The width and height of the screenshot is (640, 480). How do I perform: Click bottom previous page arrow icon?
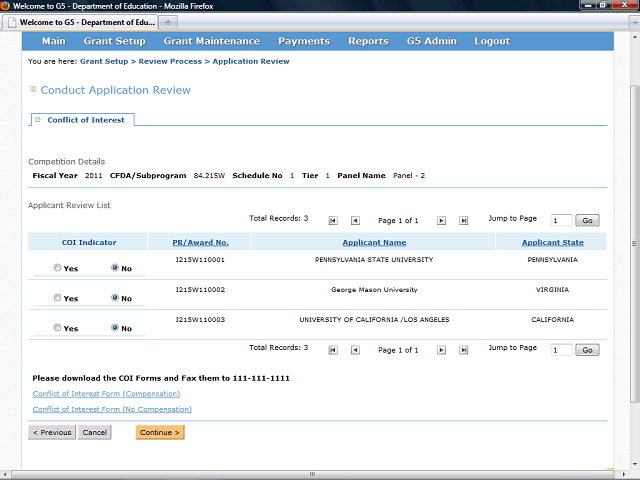pyautogui.click(x=354, y=350)
